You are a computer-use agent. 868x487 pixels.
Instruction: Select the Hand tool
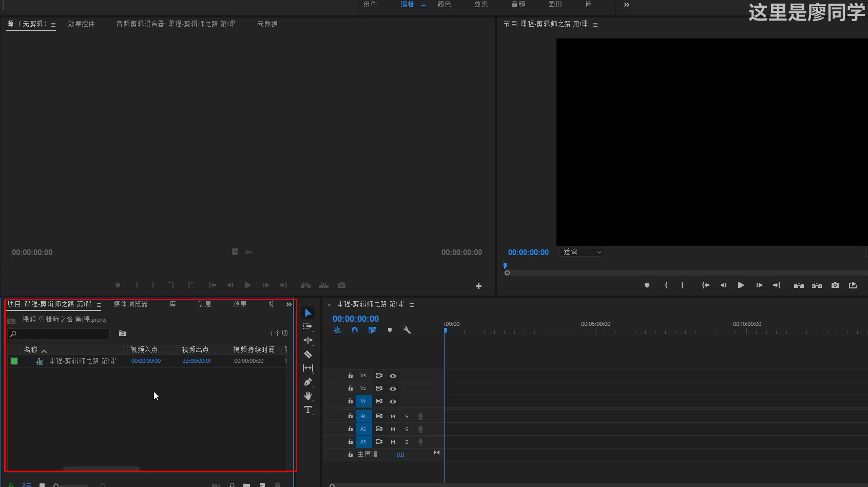click(x=308, y=396)
